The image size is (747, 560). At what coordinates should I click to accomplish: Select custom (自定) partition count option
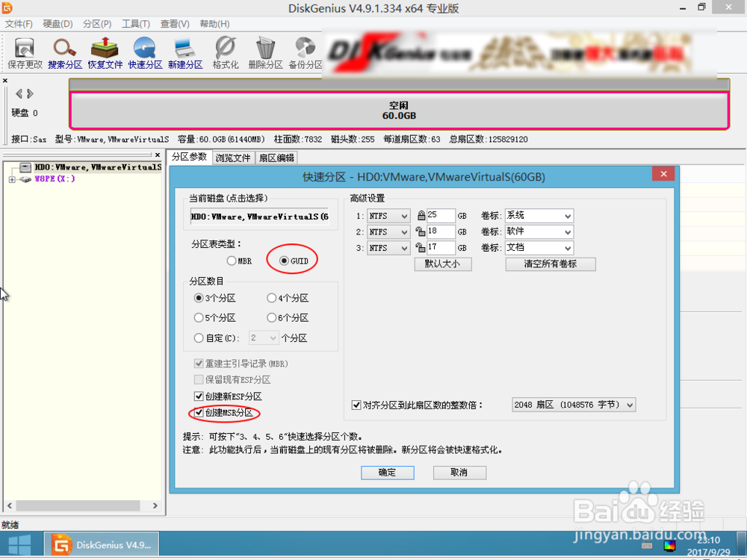pyautogui.click(x=217, y=338)
